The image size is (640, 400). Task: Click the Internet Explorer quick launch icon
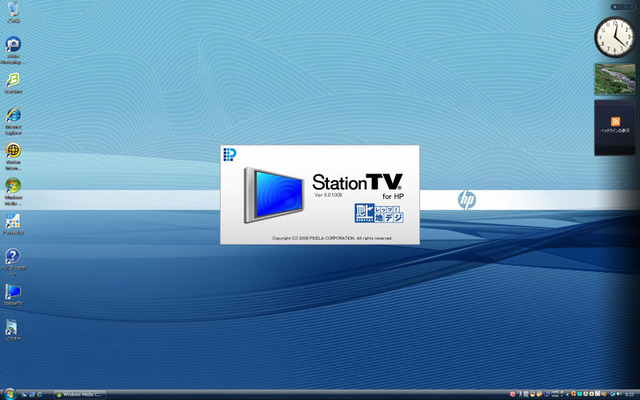pos(40,395)
